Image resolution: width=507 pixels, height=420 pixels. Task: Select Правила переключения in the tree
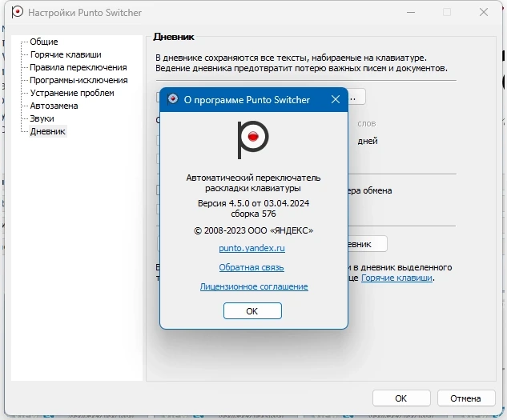point(78,67)
